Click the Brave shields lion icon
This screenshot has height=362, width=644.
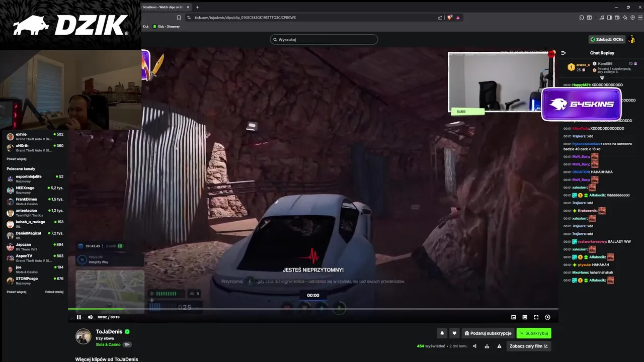tap(450, 17)
